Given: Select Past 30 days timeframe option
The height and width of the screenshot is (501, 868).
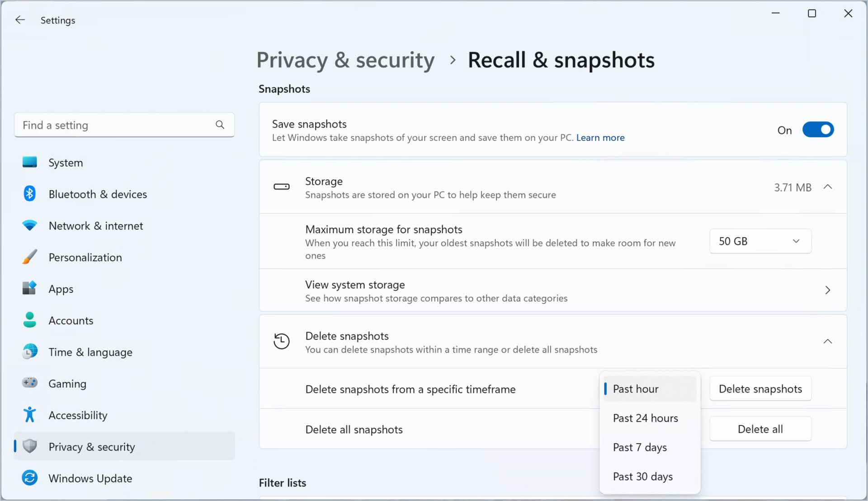Looking at the screenshot, I should [643, 476].
